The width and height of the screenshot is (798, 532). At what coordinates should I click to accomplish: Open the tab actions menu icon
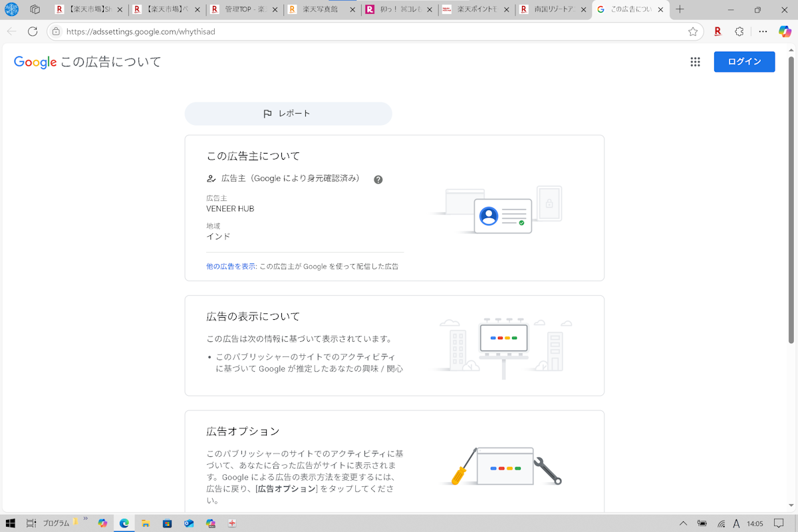[35, 9]
